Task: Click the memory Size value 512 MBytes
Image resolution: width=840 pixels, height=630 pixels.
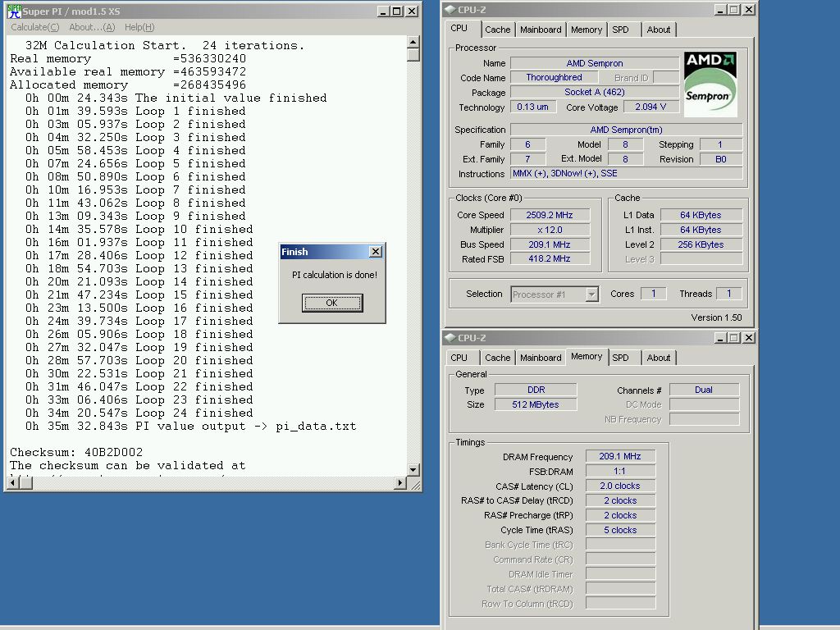Action: (536, 404)
